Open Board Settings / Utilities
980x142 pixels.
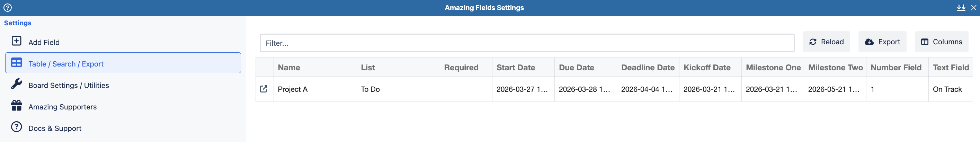[69, 85]
